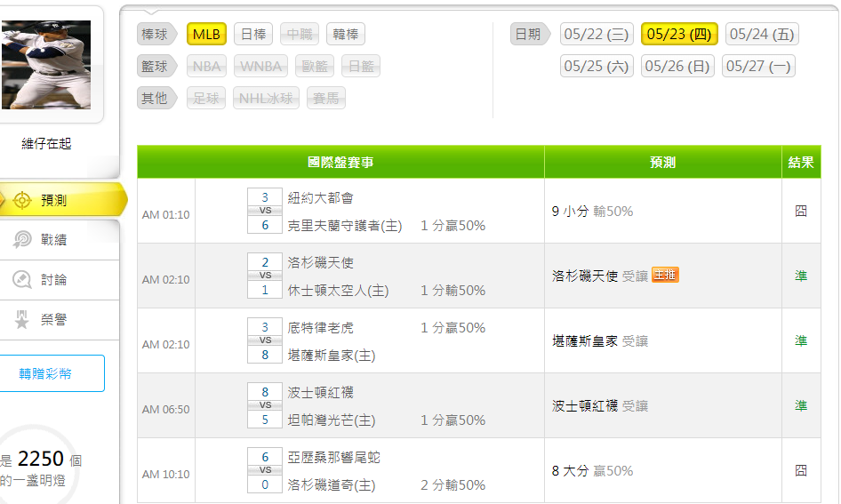Select the 歐籃 league filter
The image size is (841, 504).
pos(315,66)
